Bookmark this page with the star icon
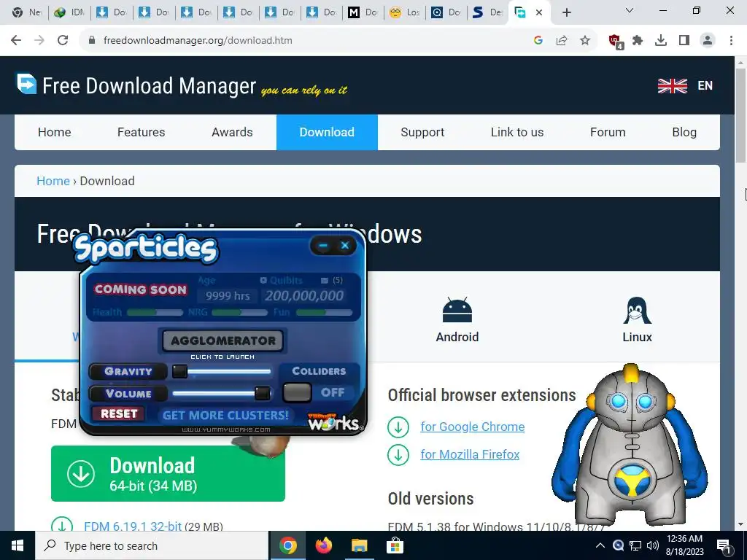 (x=585, y=41)
